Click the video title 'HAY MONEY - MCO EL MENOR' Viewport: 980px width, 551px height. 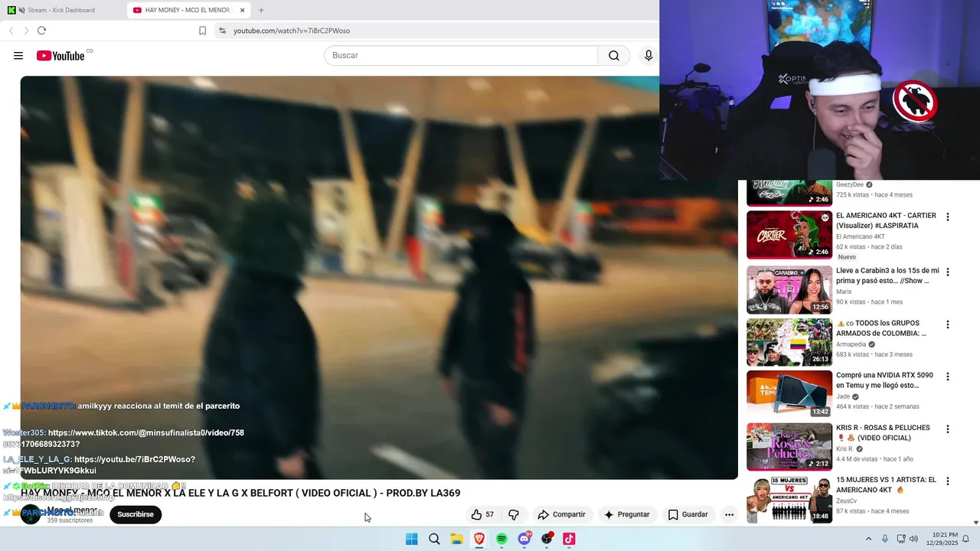pyautogui.click(x=240, y=493)
